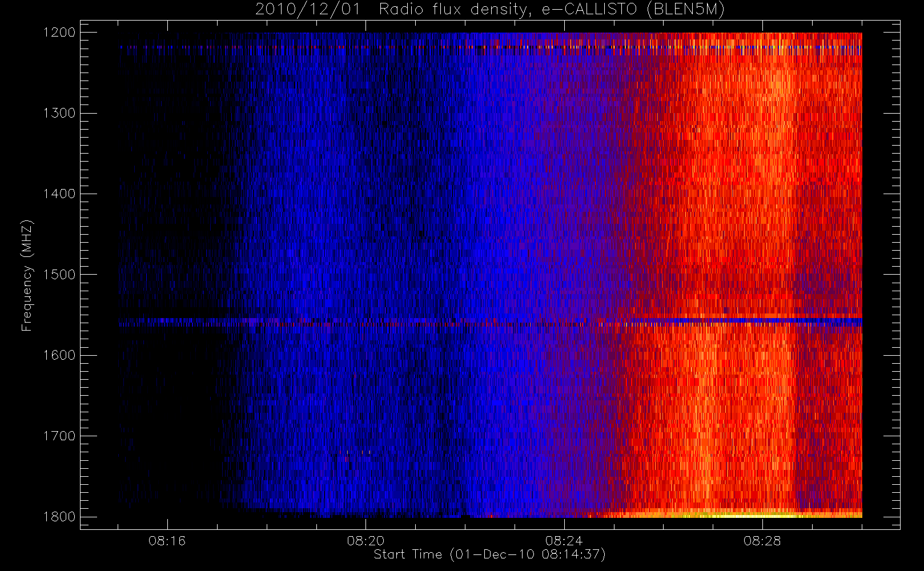Click the 08:16 time tick label
This screenshot has height=571, width=924.
click(167, 541)
